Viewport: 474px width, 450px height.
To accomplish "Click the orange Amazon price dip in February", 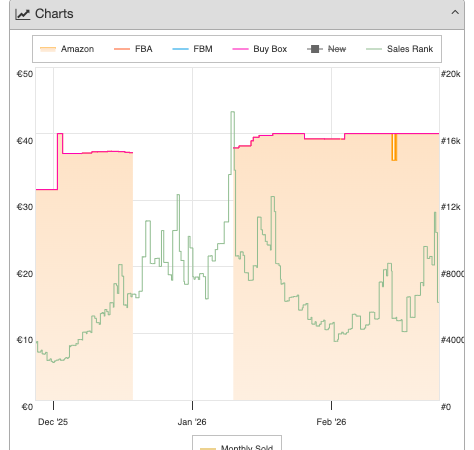I will tap(394, 147).
